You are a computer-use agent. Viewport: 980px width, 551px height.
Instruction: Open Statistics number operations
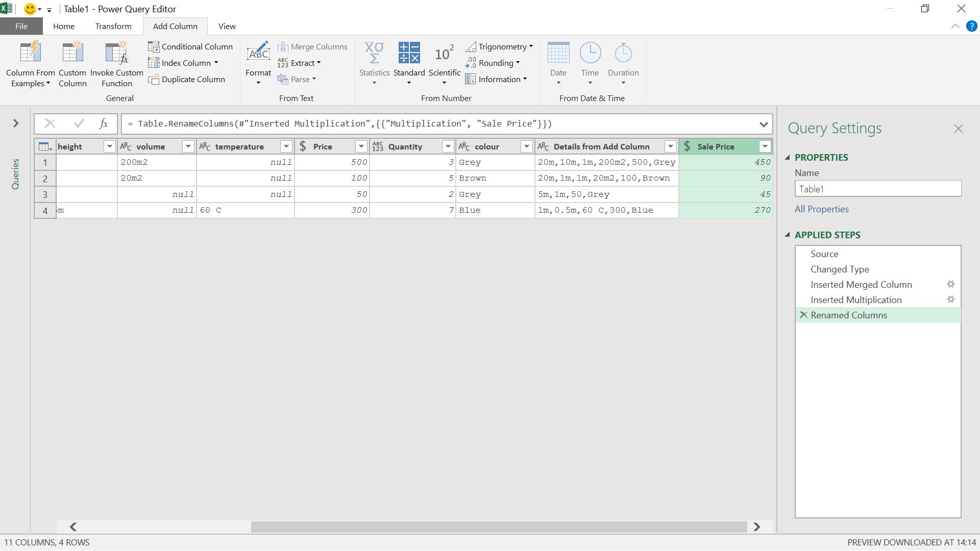click(374, 64)
